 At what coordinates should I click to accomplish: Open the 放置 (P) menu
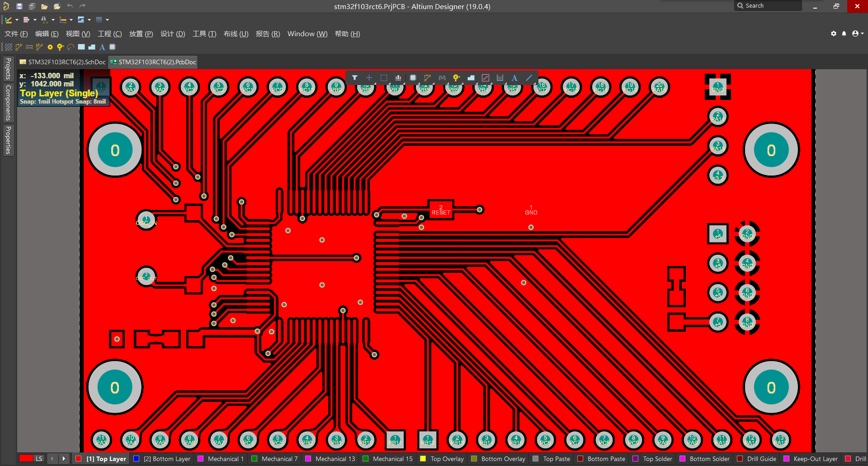pyautogui.click(x=141, y=34)
